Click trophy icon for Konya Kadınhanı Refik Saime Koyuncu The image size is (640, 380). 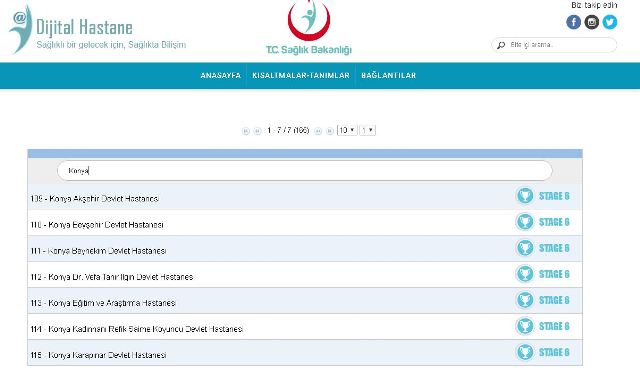tap(525, 326)
